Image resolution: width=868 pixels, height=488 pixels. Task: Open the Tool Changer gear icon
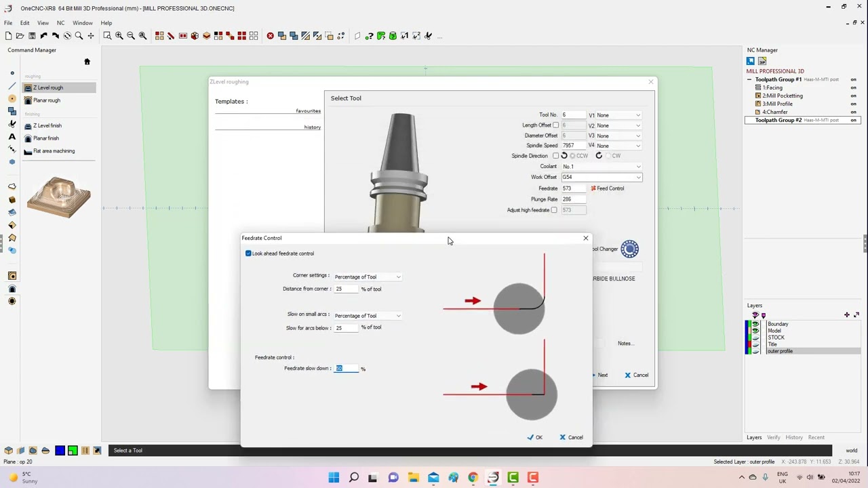[x=629, y=249]
